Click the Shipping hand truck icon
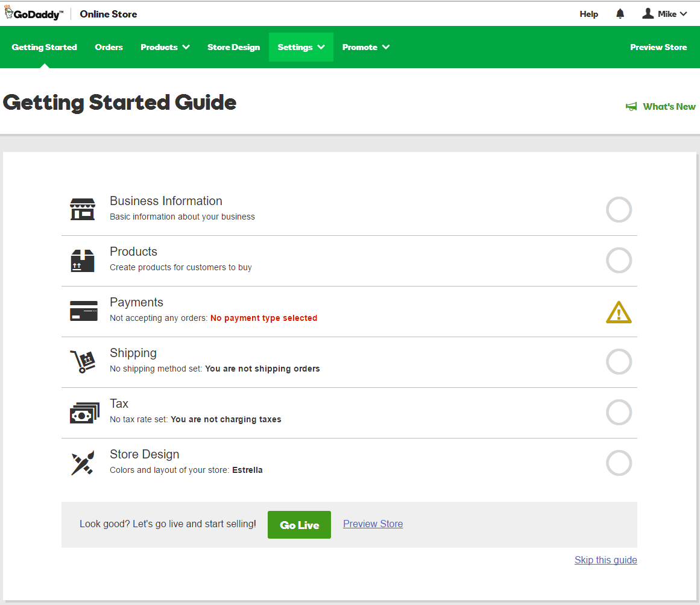Viewport: 700px width, 605px height. click(83, 361)
